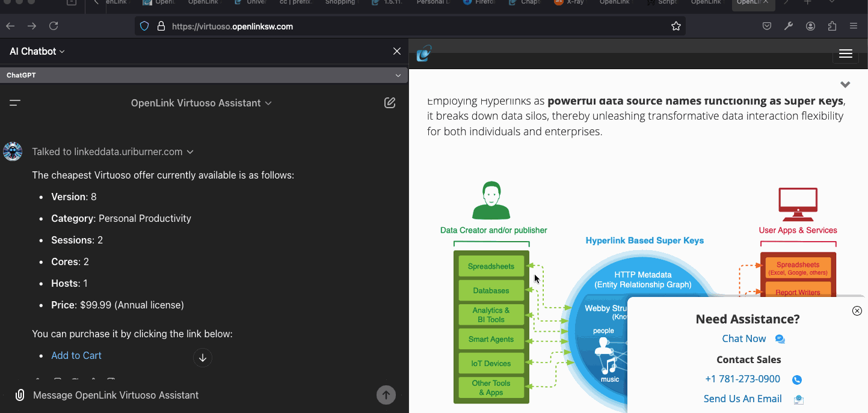Follow the Add to Cart link
This screenshot has width=868, height=413.
76,356
